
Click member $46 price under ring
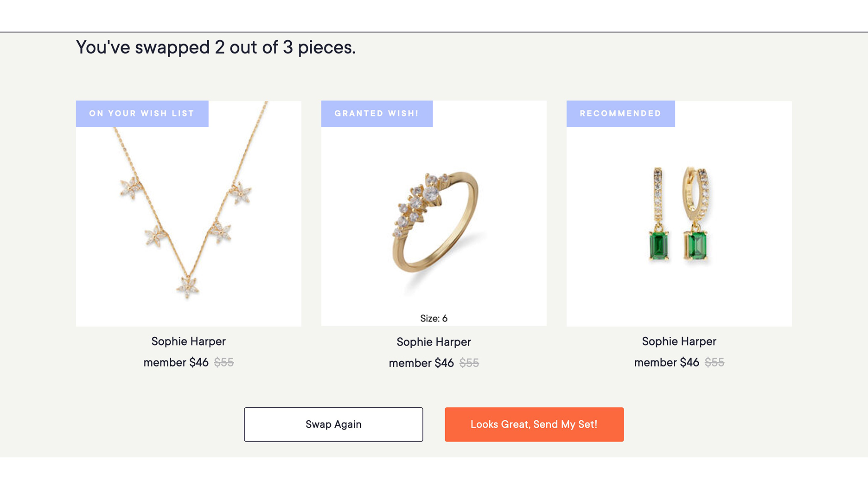(421, 363)
